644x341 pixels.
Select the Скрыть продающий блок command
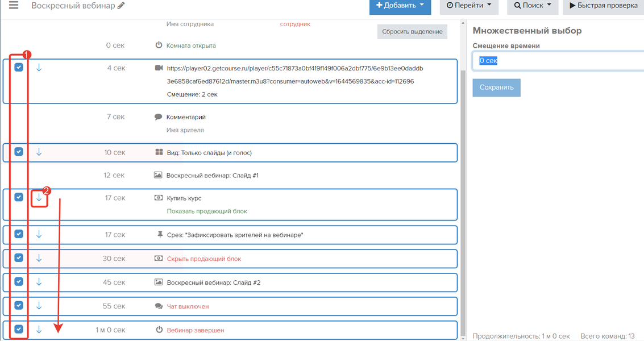point(203,259)
